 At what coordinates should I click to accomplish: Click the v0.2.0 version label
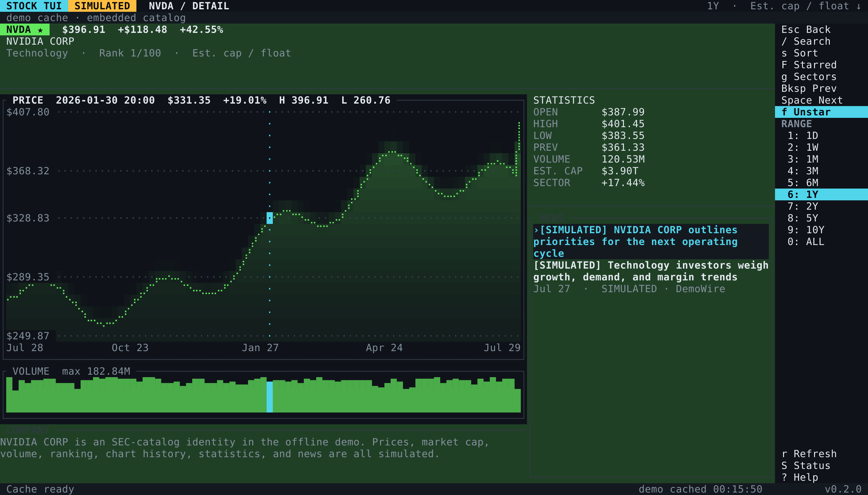point(843,489)
